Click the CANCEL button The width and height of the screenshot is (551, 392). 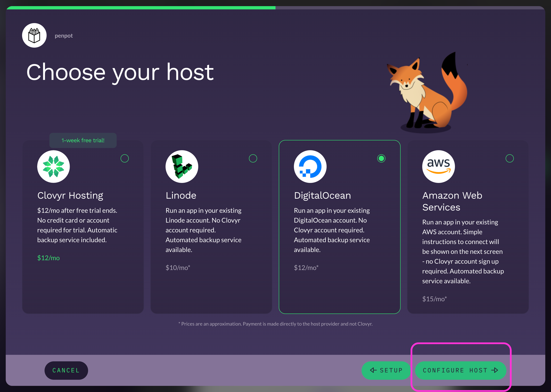pyautogui.click(x=66, y=370)
